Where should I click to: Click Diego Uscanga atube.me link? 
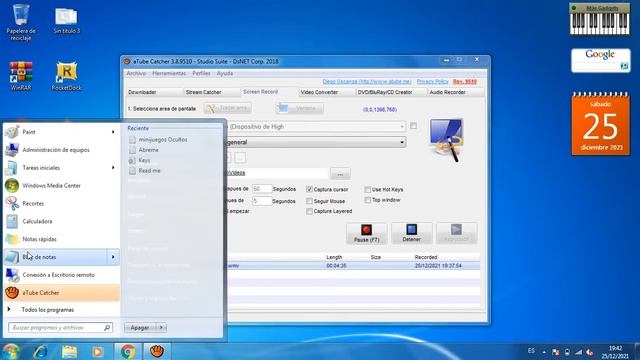[x=367, y=82]
